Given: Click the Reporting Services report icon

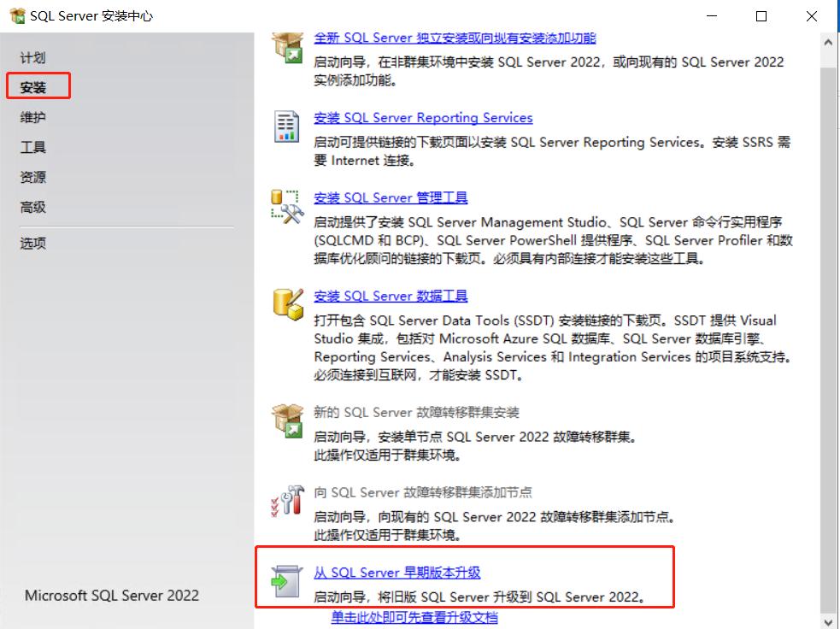Looking at the screenshot, I should coord(286,126).
